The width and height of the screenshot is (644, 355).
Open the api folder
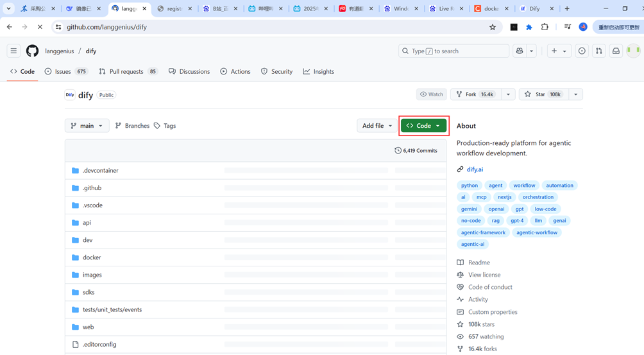click(87, 223)
